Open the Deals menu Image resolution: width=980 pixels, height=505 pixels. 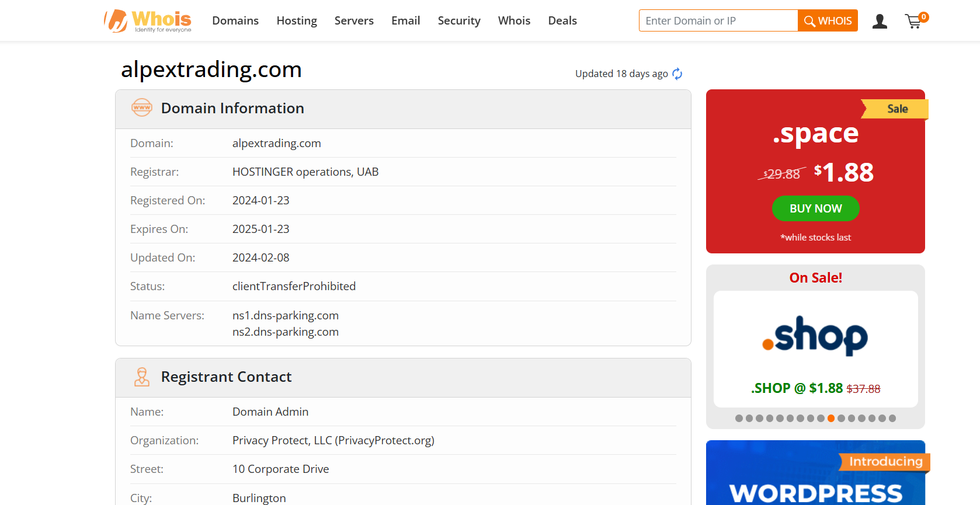[562, 20]
